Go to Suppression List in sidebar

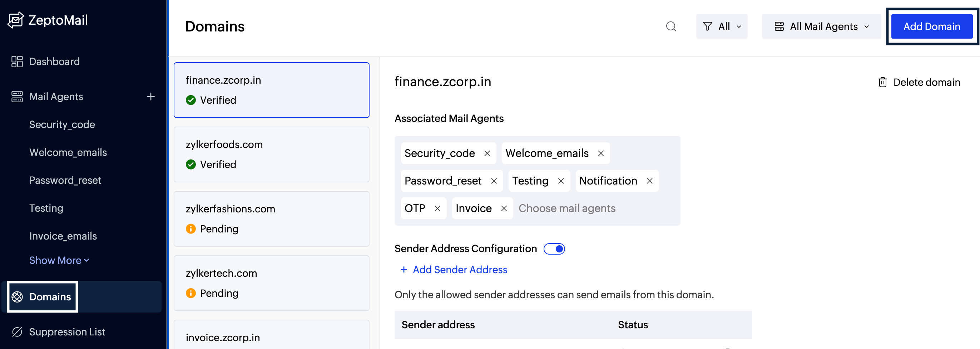pyautogui.click(x=66, y=332)
